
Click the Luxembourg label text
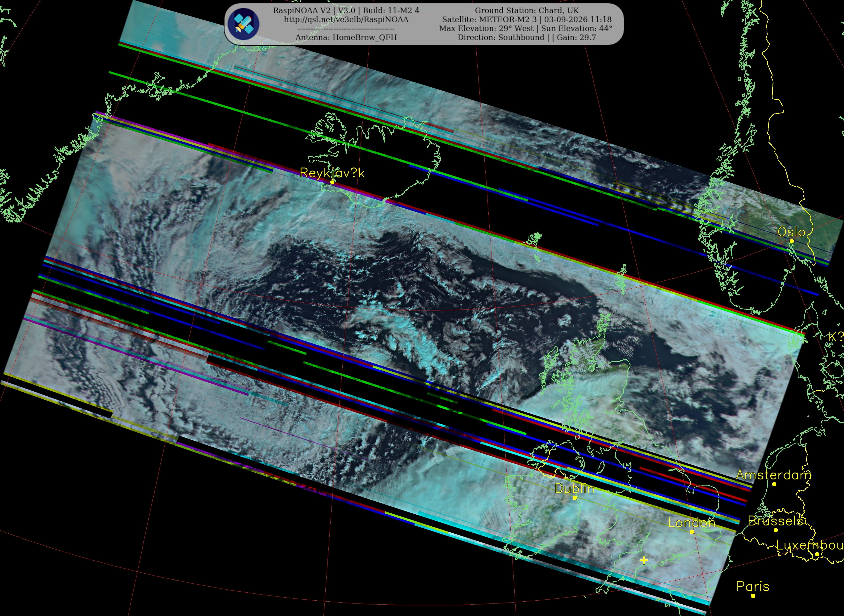[810, 545]
